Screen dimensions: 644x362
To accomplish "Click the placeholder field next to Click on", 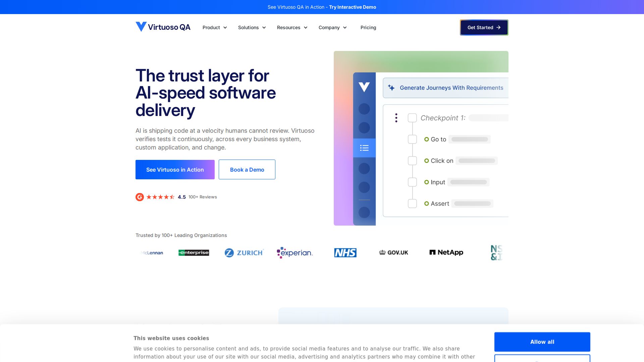I will [477, 161].
